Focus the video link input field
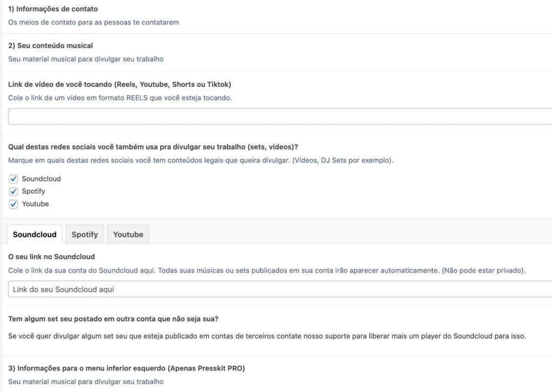The image size is (552, 392). [x=280, y=116]
